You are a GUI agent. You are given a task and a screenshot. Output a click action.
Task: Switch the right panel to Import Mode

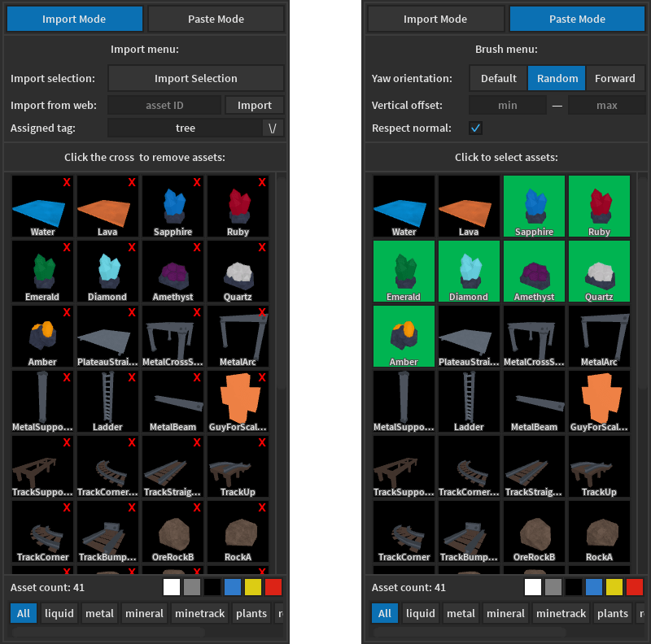(x=436, y=18)
